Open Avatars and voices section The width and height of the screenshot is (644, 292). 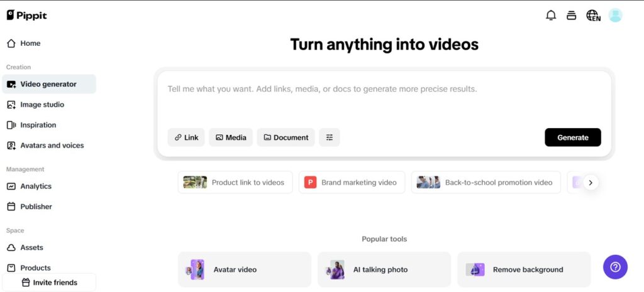(52, 146)
